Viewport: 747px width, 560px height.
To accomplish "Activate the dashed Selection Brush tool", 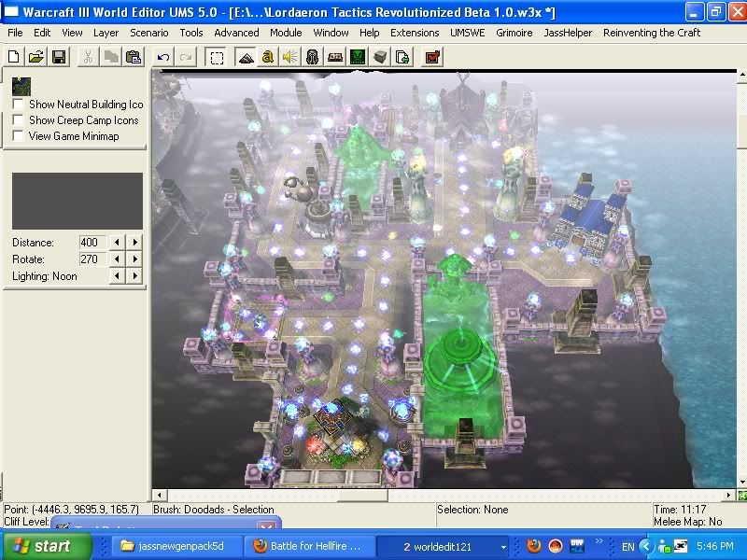I will 217,57.
